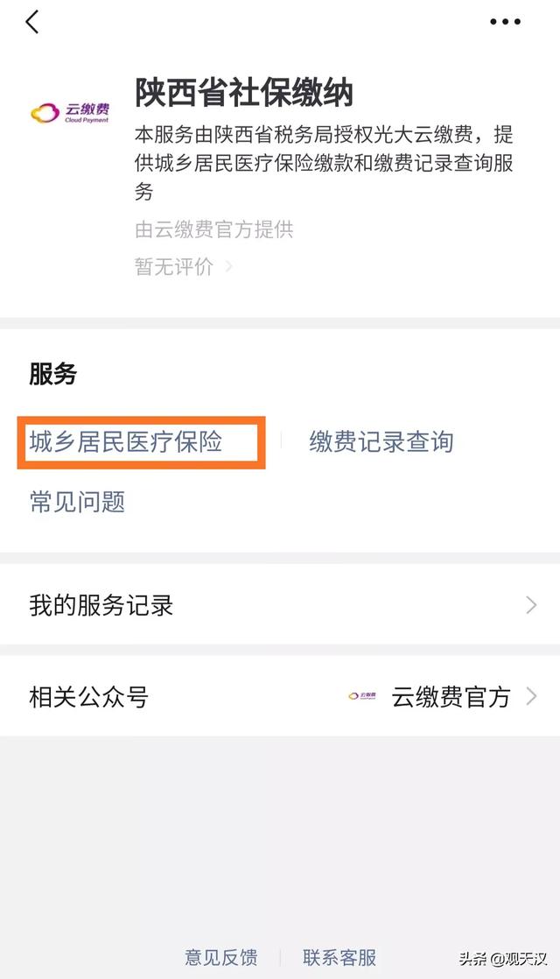This screenshot has height=979, width=560.
Task: Tap 暂无评价 text
Action: click(x=174, y=266)
